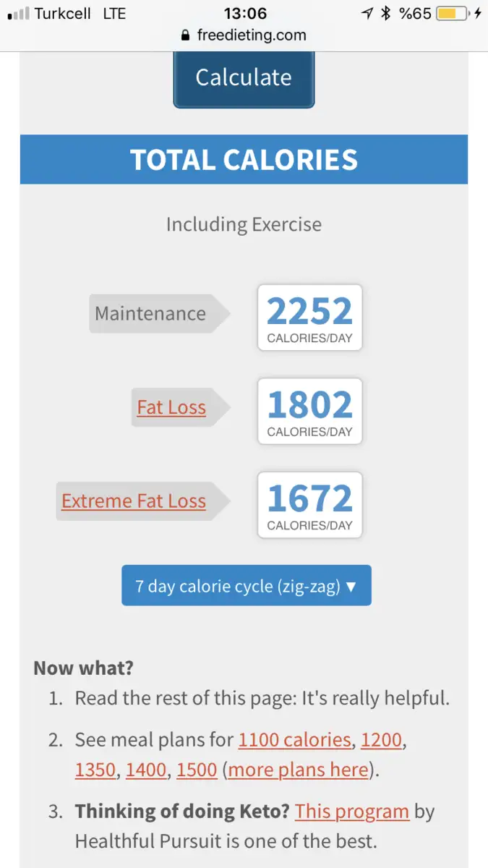
Task: Follow the 'more plans here' link
Action: tap(299, 770)
